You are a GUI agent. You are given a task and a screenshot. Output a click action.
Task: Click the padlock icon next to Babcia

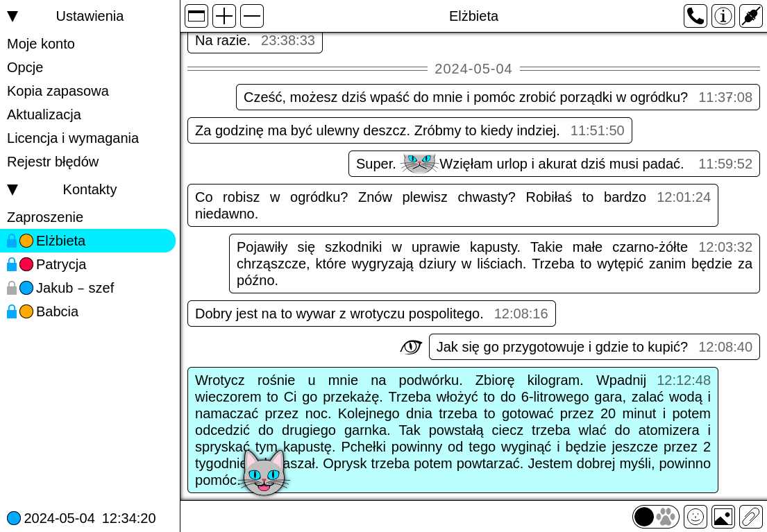tap(12, 311)
